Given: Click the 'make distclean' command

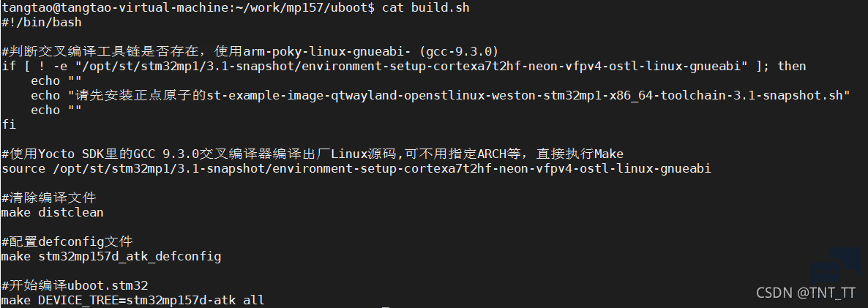Looking at the screenshot, I should (x=53, y=212).
